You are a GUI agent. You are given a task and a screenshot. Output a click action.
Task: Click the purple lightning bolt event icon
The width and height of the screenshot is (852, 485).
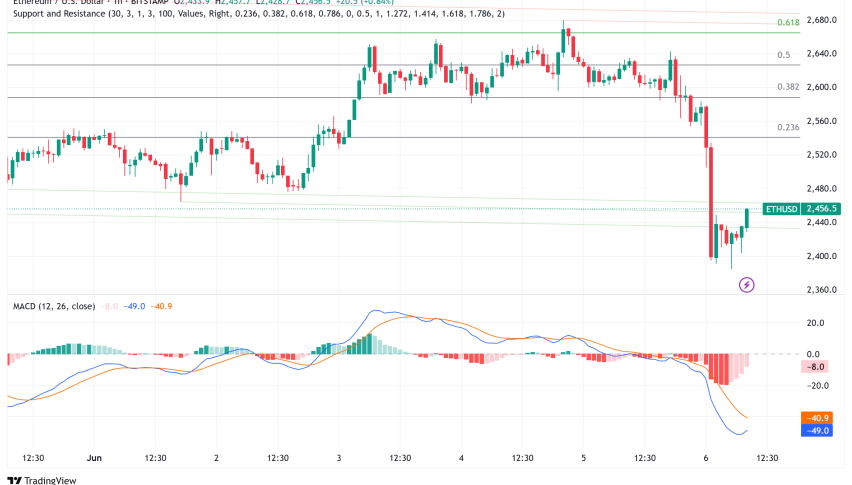(x=747, y=285)
